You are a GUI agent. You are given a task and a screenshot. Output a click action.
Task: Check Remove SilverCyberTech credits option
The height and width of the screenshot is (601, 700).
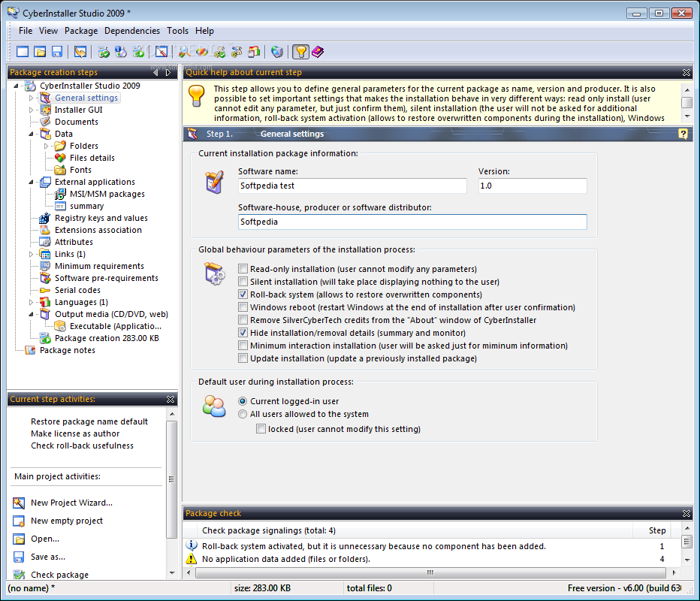pos(243,320)
